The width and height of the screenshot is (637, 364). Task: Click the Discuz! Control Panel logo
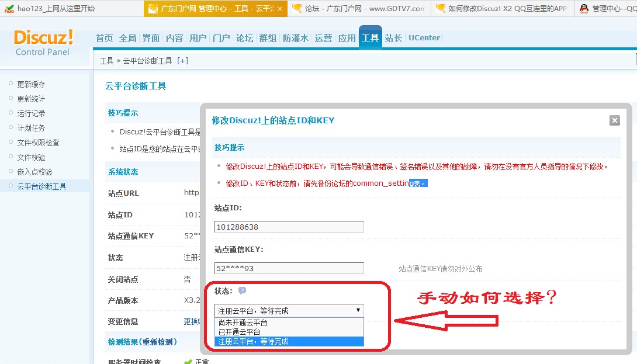tap(43, 43)
